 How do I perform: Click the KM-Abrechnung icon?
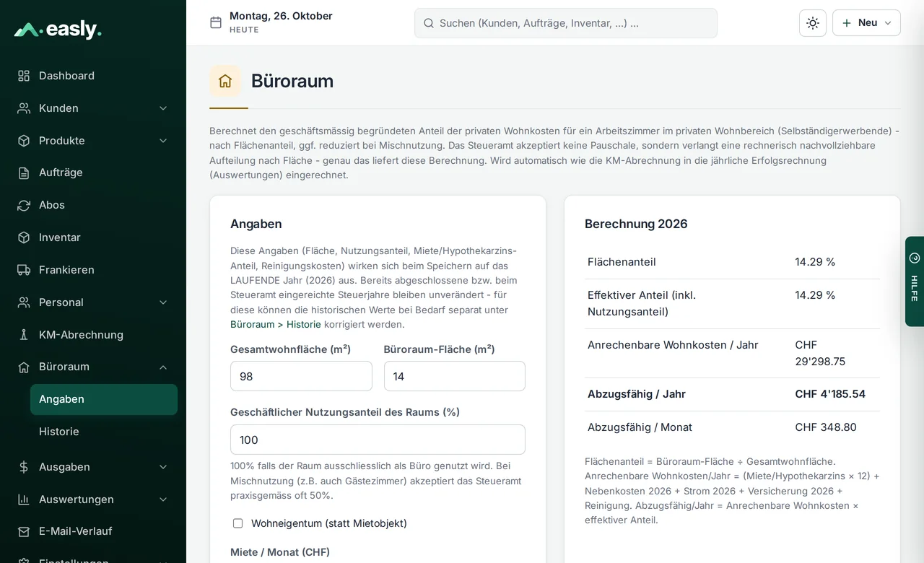tap(24, 335)
